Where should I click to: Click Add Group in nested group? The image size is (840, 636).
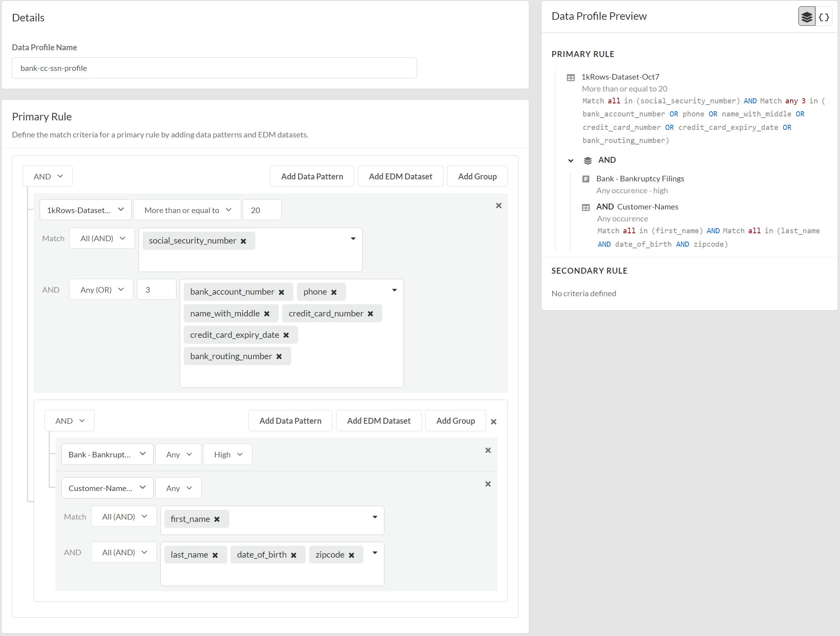(x=455, y=421)
